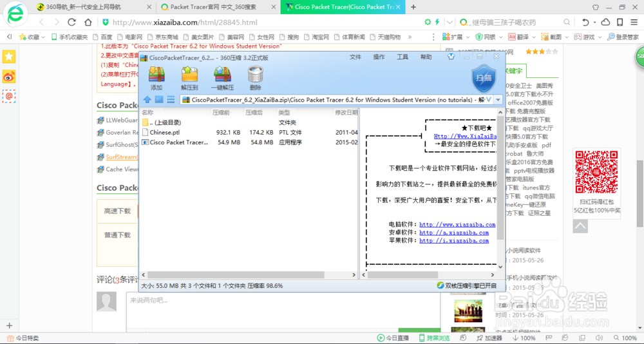Click the Http://Www.XiaZaiBa link in dashed box
The height and width of the screenshot is (344, 644).
(x=466, y=136)
